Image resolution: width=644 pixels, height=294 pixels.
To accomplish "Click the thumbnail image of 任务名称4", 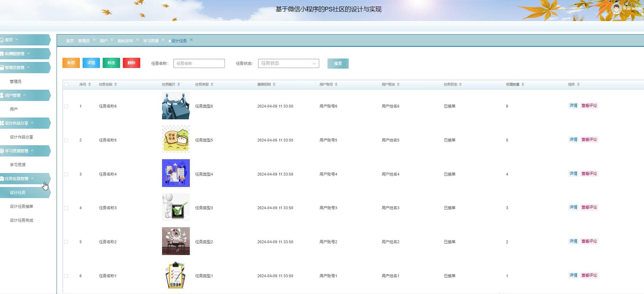I will pyautogui.click(x=176, y=173).
